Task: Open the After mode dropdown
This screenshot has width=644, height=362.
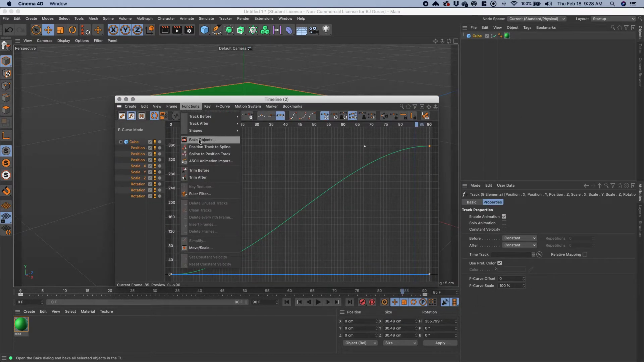Action: pyautogui.click(x=519, y=245)
